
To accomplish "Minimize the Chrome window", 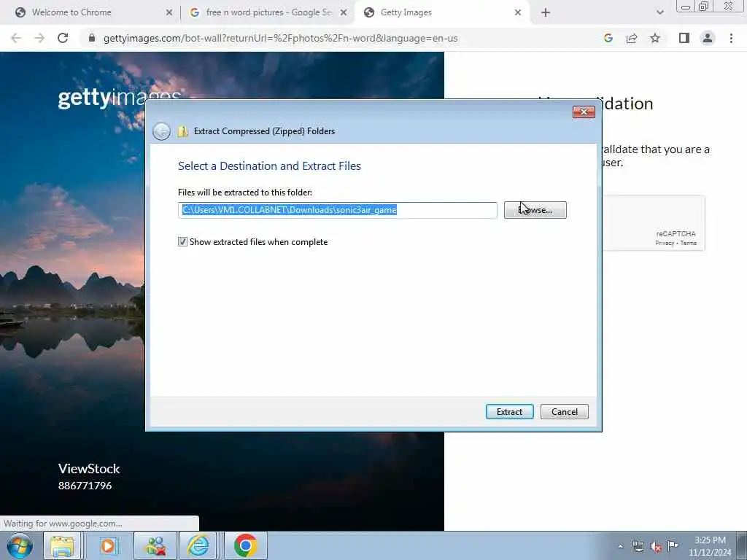I will pos(686,7).
